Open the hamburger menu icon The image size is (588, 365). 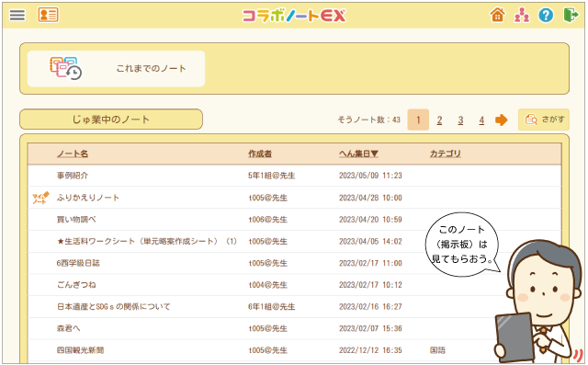[x=17, y=15]
